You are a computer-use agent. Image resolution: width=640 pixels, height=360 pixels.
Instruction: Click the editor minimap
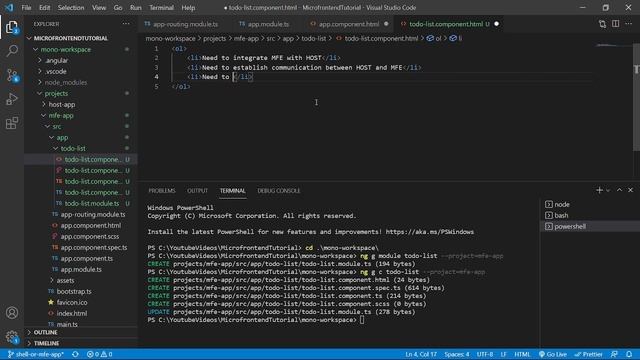click(x=612, y=46)
